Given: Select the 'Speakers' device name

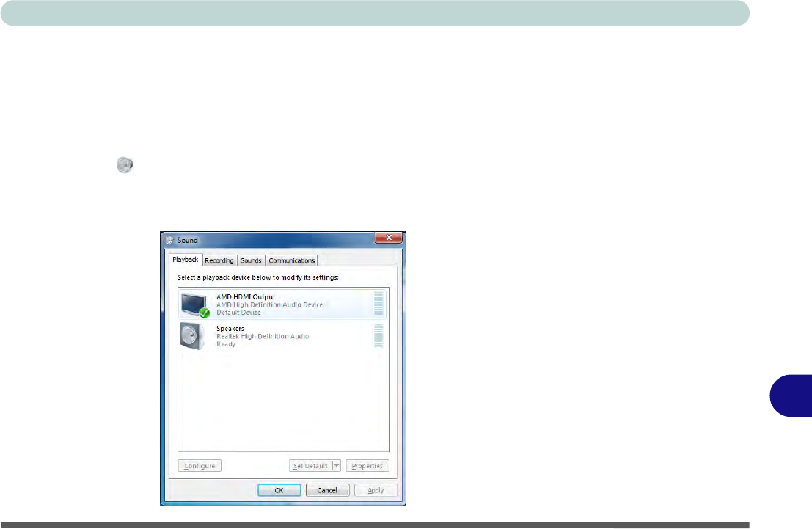Looking at the screenshot, I should coord(230,329).
